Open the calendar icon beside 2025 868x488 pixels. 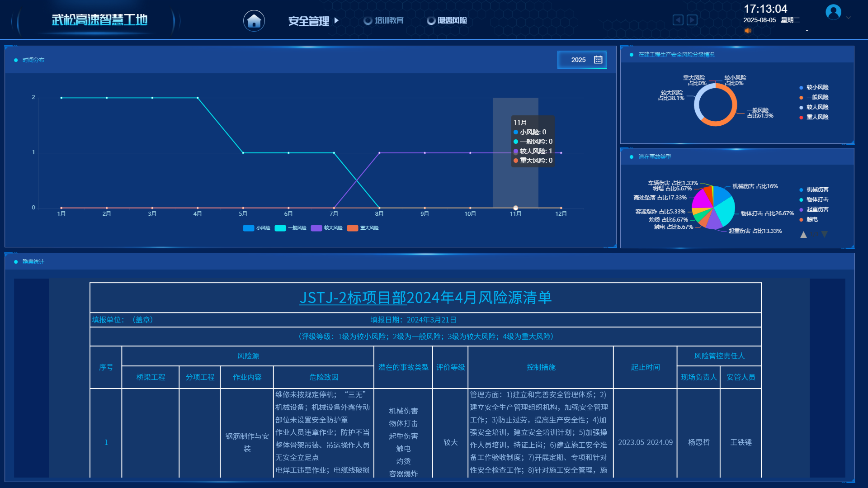tap(598, 60)
